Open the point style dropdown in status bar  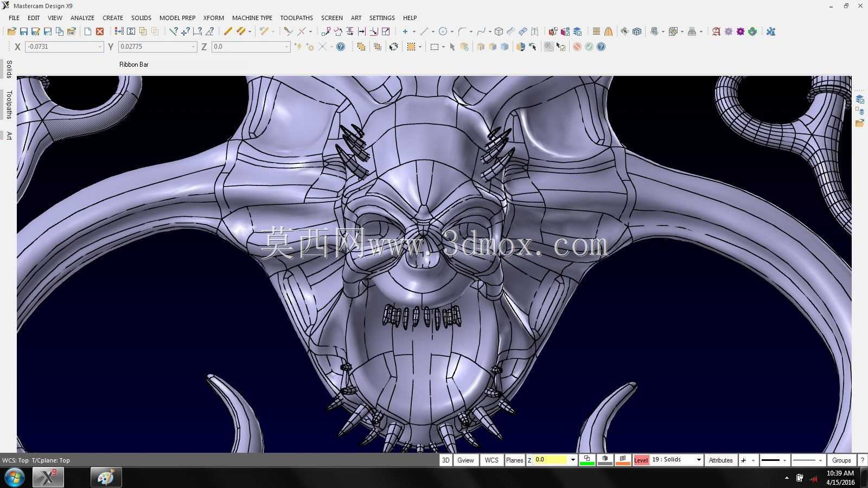pyautogui.click(x=753, y=460)
